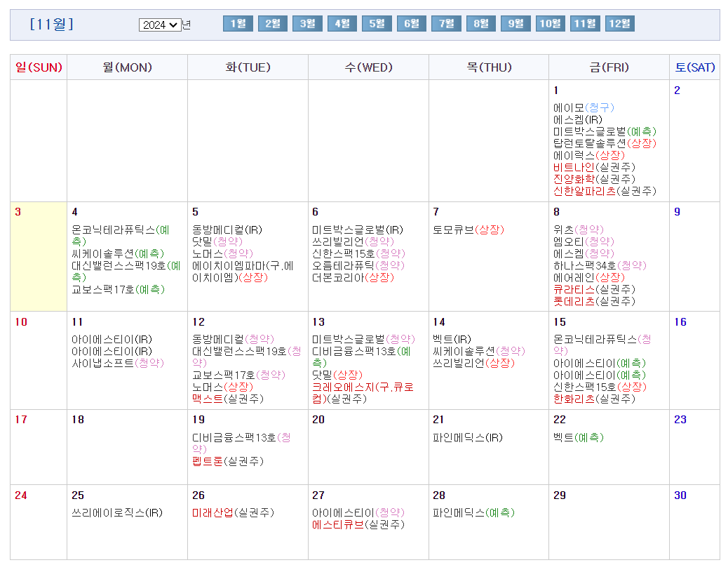The width and height of the screenshot is (728, 565).
Task: Switch to the 2월 month button
Action: click(273, 24)
